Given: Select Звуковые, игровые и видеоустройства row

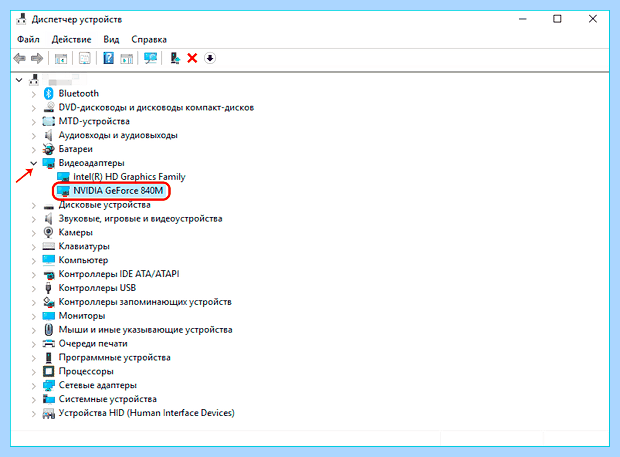Looking at the screenshot, I should pyautogui.click(x=140, y=219).
